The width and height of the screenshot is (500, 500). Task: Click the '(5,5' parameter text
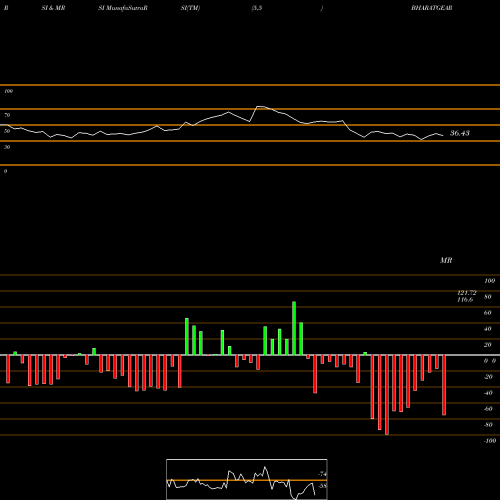click(x=257, y=8)
